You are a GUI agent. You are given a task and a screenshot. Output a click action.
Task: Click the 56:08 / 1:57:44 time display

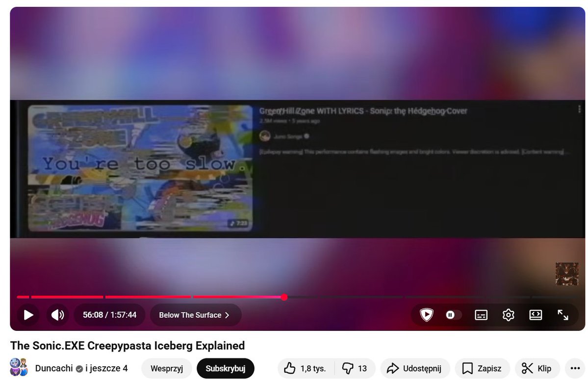pyautogui.click(x=109, y=315)
